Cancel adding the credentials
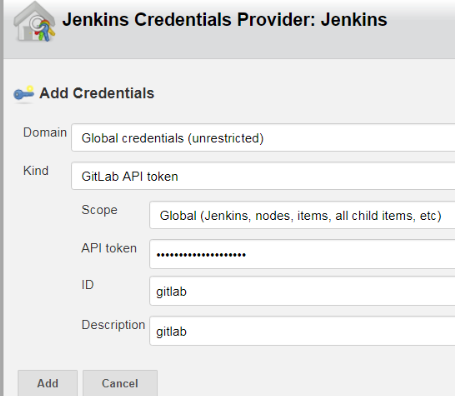 pos(120,383)
